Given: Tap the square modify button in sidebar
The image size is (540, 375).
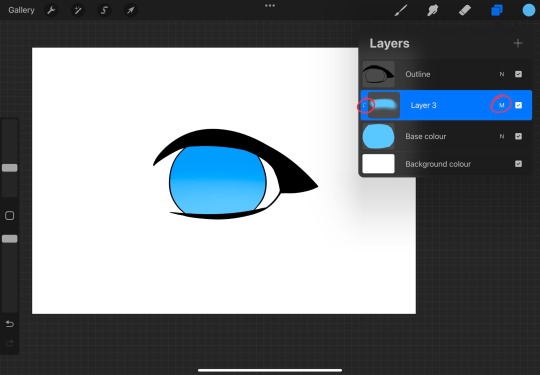Looking at the screenshot, I should pos(10,216).
